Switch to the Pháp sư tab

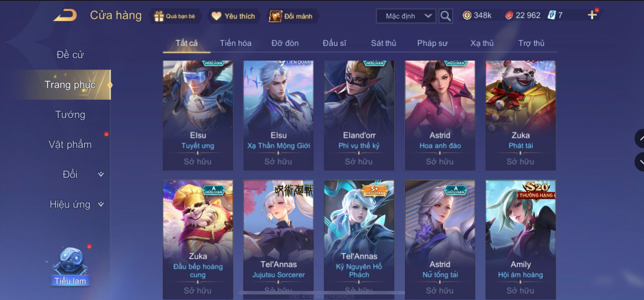[x=432, y=43]
